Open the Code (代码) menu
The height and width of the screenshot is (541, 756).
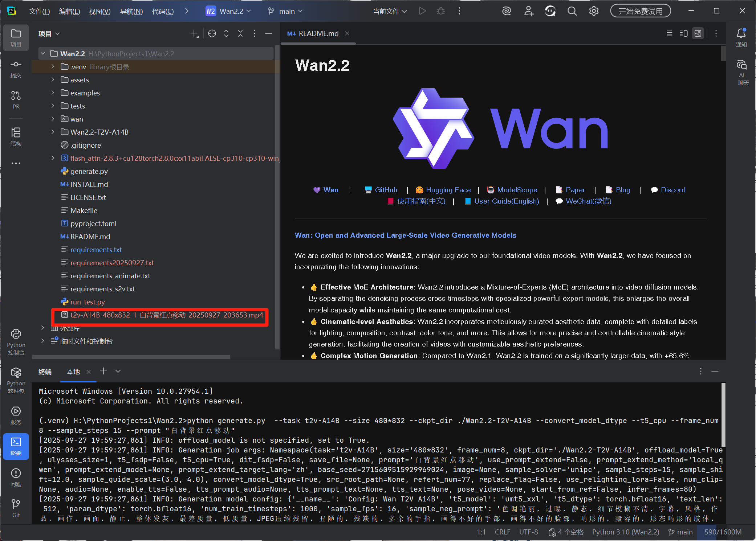point(163,11)
